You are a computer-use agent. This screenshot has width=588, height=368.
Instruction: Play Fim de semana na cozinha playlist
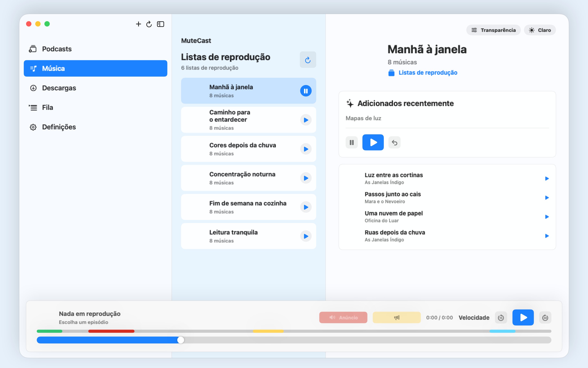[x=306, y=207]
